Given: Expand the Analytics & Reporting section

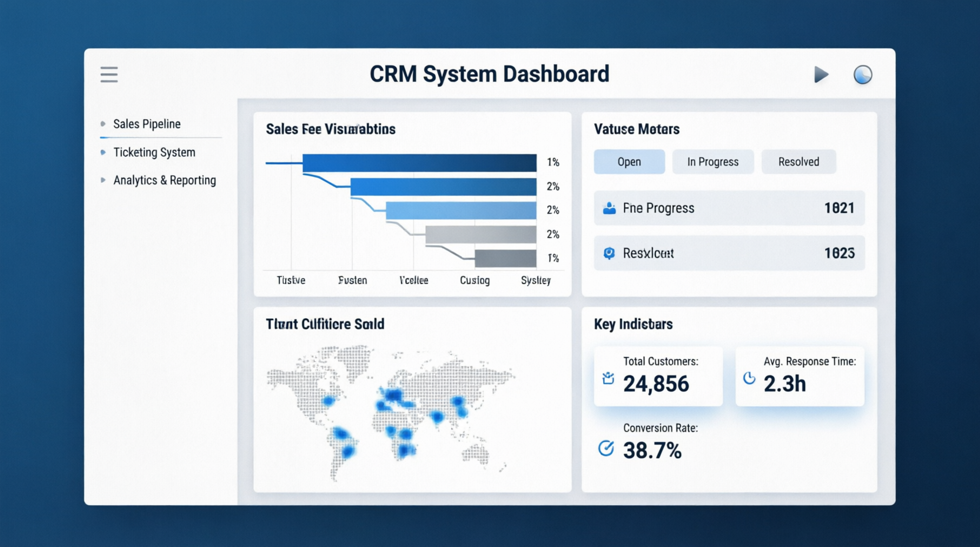Looking at the screenshot, I should (x=102, y=180).
